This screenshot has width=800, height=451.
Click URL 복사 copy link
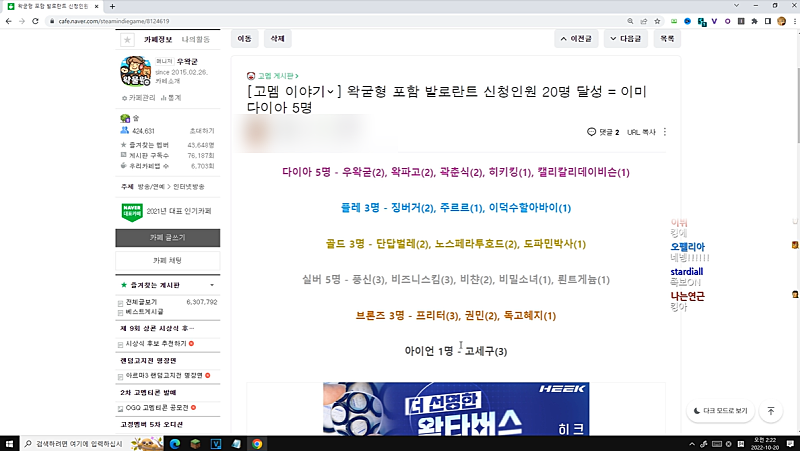[x=641, y=132]
